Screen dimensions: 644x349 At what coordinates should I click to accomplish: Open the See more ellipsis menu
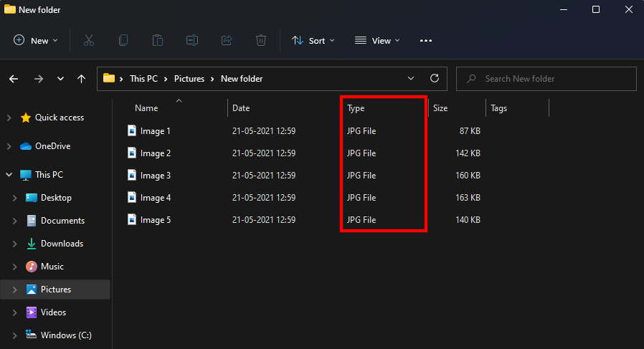pos(426,41)
